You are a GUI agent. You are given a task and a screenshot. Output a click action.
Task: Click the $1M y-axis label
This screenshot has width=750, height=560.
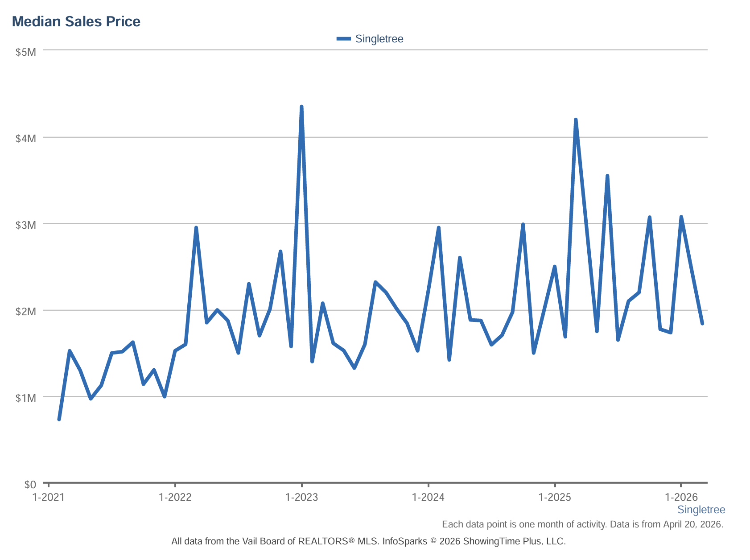coord(26,398)
